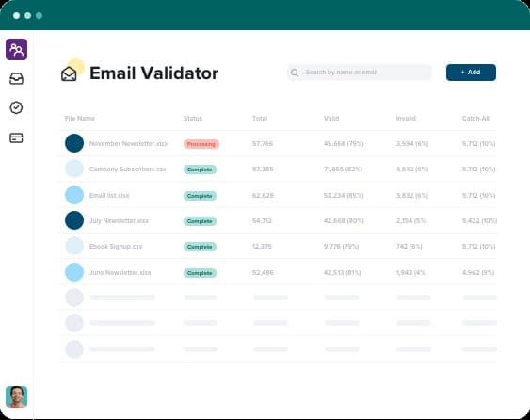Sort by the Total column header

(260, 118)
